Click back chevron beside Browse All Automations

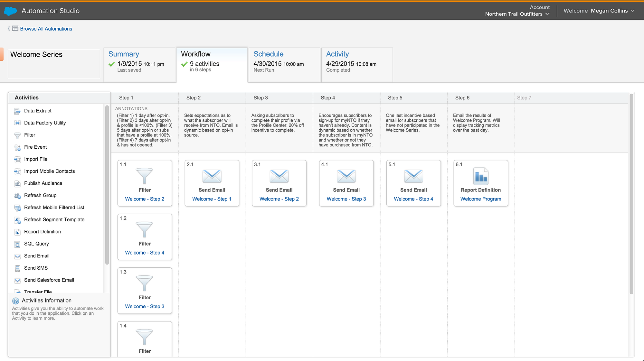(9, 29)
